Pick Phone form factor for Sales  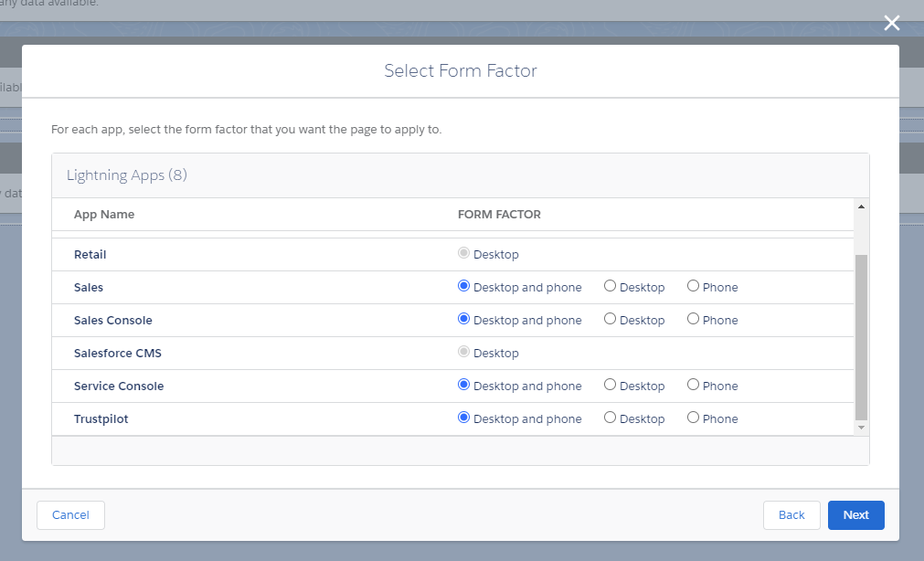pyautogui.click(x=692, y=285)
